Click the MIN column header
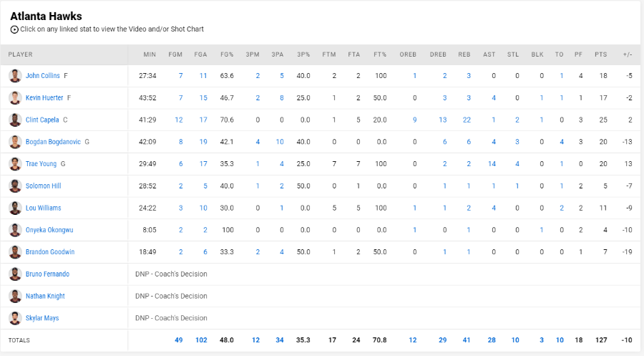The width and height of the screenshot is (644, 356). click(x=150, y=54)
